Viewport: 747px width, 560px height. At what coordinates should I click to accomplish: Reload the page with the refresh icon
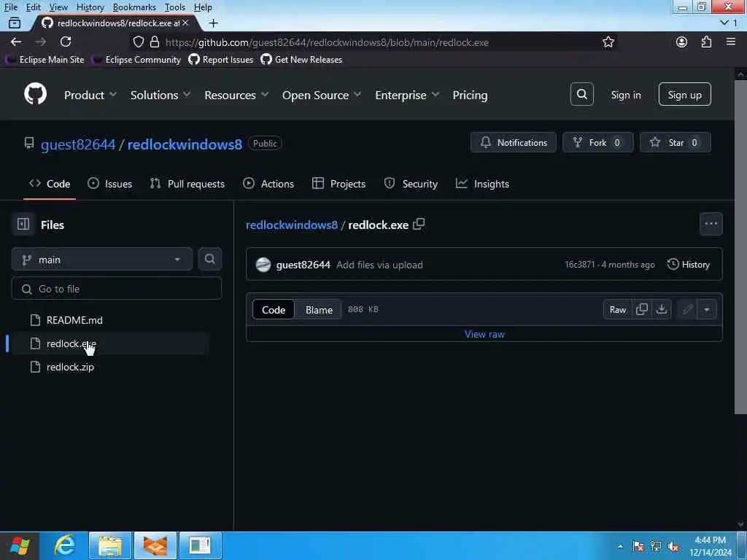point(66,42)
